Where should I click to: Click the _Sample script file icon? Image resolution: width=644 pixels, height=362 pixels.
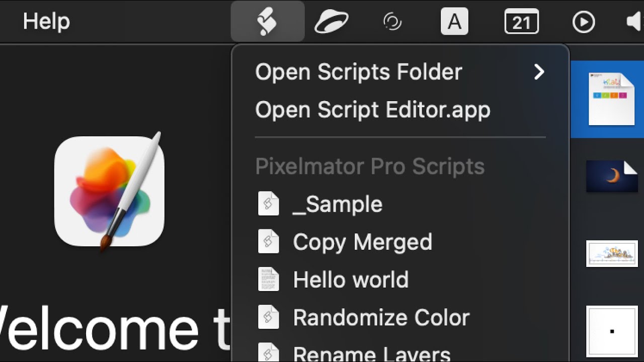268,204
